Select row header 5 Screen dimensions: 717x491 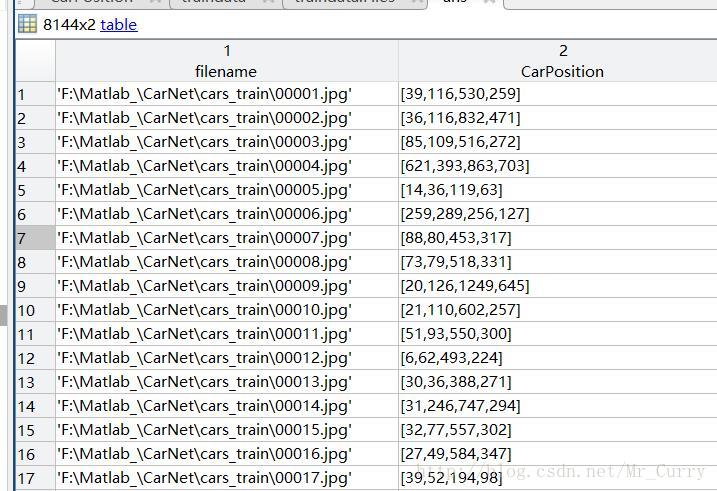pyautogui.click(x=36, y=190)
